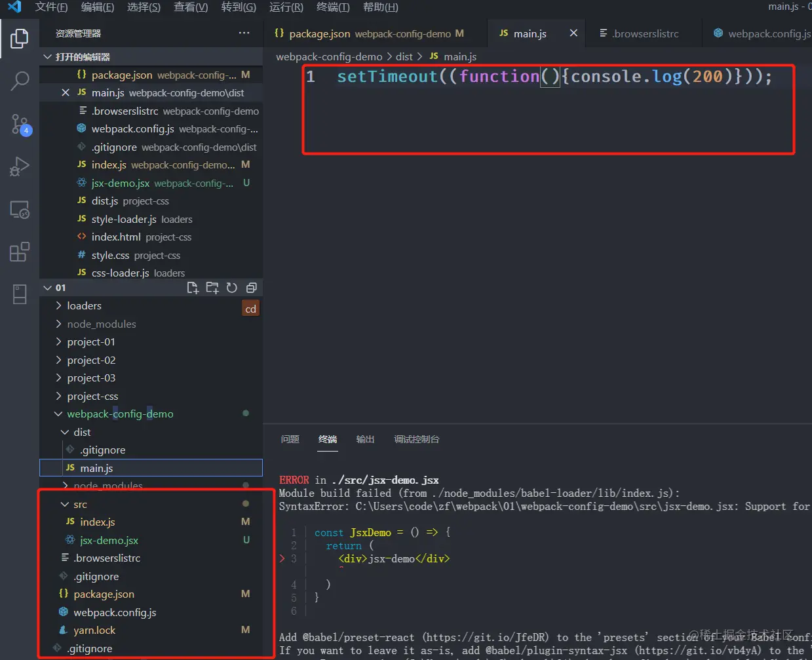Open the 运行(R) menu
This screenshot has width=812, height=660.
(286, 7)
